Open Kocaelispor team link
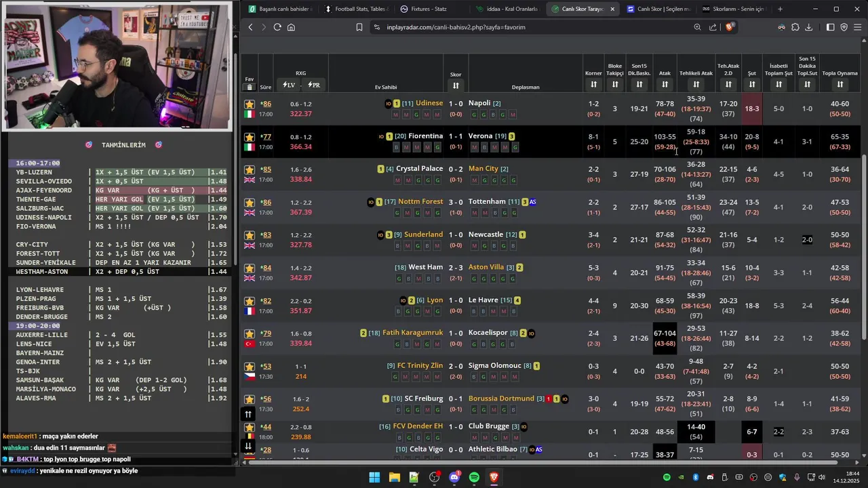This screenshot has height=488, width=868. (x=488, y=333)
